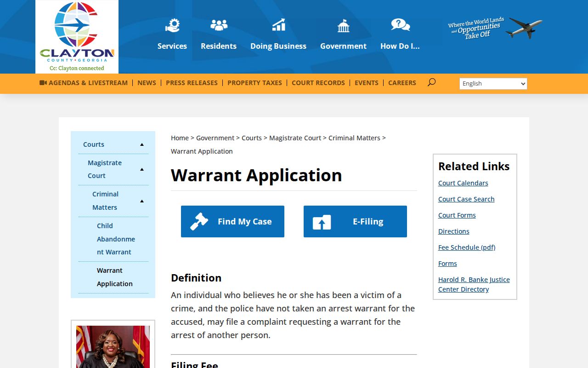588x368 pixels.
Task: Select Child Abandonment Warrant in the sidebar
Action: click(x=116, y=239)
